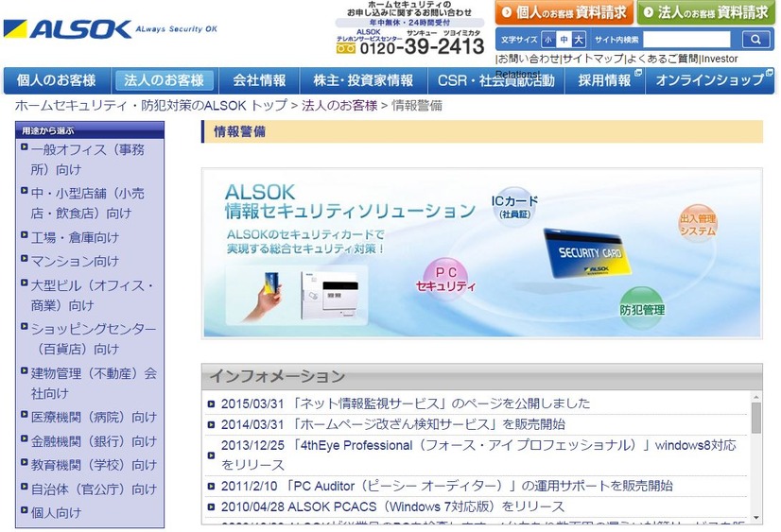781x532 pixels.
Task: Click arrow icon on 個人 資料請求 button
Action: (507, 12)
